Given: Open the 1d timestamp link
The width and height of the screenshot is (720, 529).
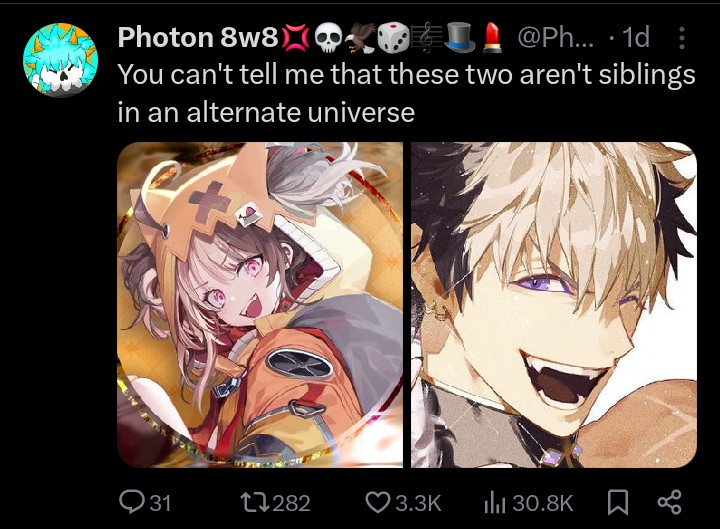Looking at the screenshot, I should (x=636, y=37).
